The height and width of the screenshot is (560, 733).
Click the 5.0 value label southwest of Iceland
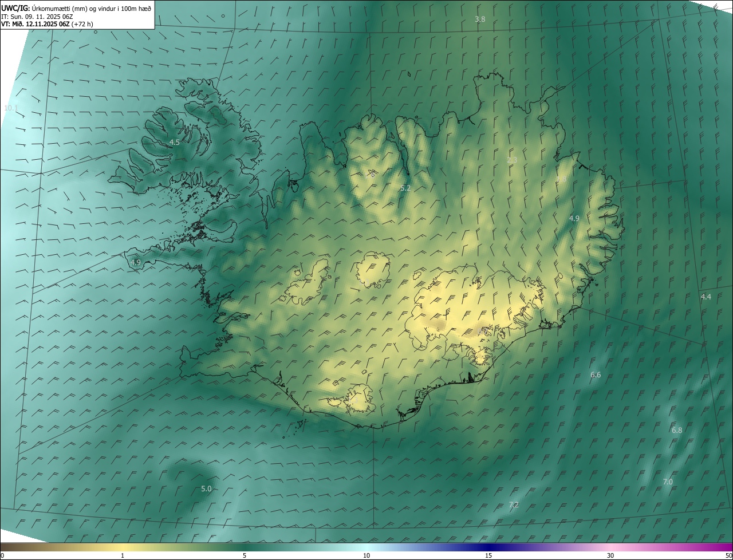tap(207, 488)
